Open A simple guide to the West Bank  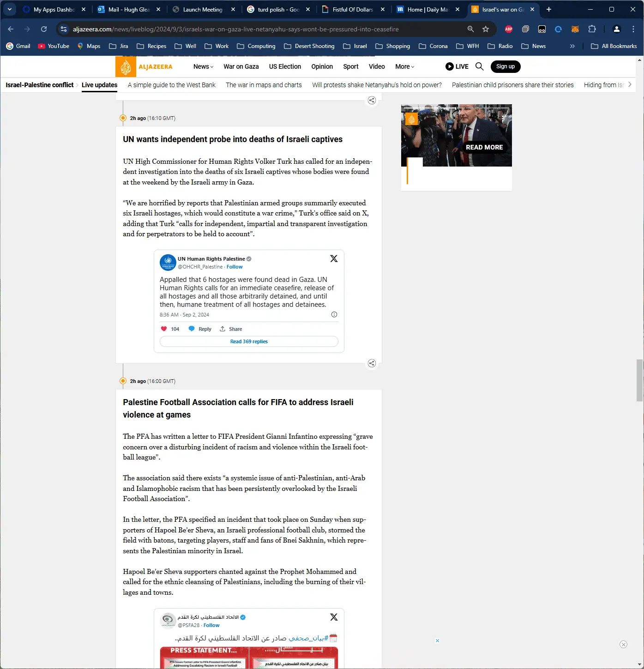click(172, 85)
